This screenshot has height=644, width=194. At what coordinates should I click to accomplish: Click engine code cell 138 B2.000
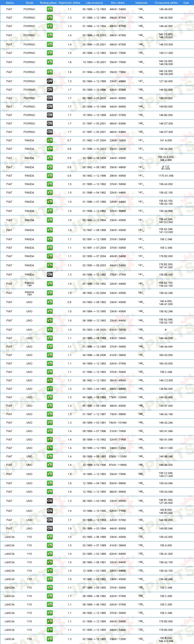point(166,389)
